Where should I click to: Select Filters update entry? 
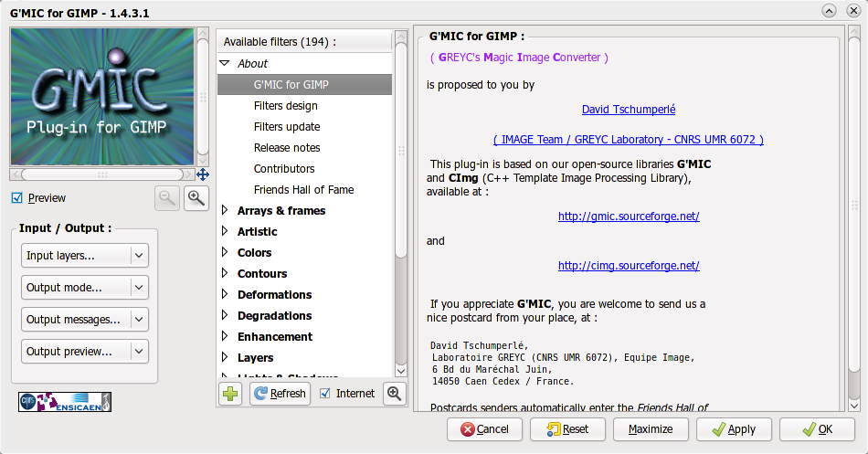[x=287, y=127]
